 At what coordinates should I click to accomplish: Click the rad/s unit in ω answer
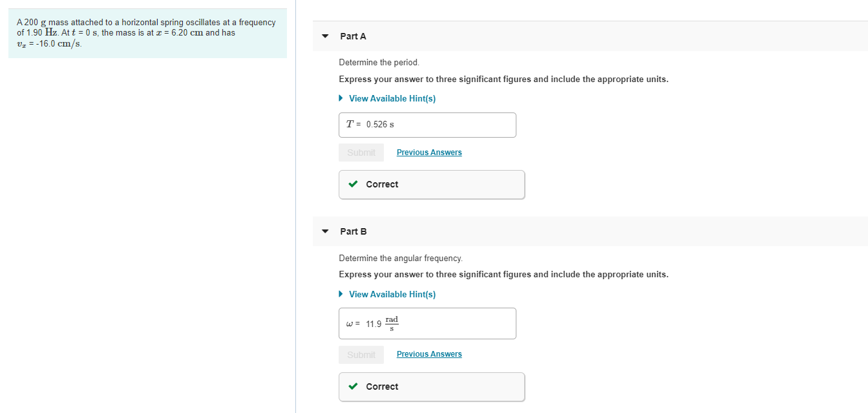point(392,323)
